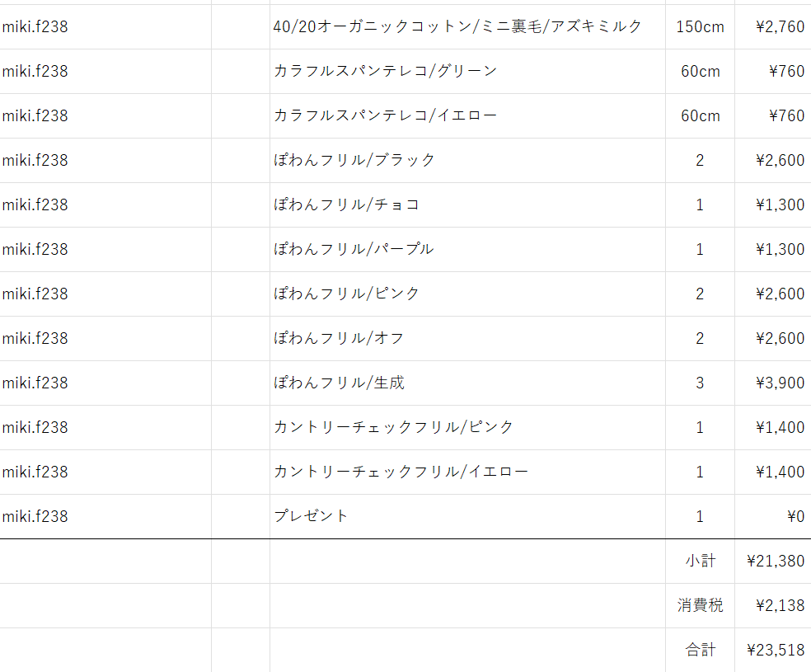The height and width of the screenshot is (672, 811).
Task: Select quantity 3 for ぽわんフリル/生成
Action: tap(700, 383)
